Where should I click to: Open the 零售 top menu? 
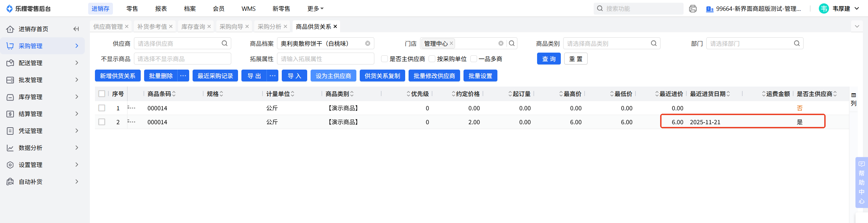[132, 8]
